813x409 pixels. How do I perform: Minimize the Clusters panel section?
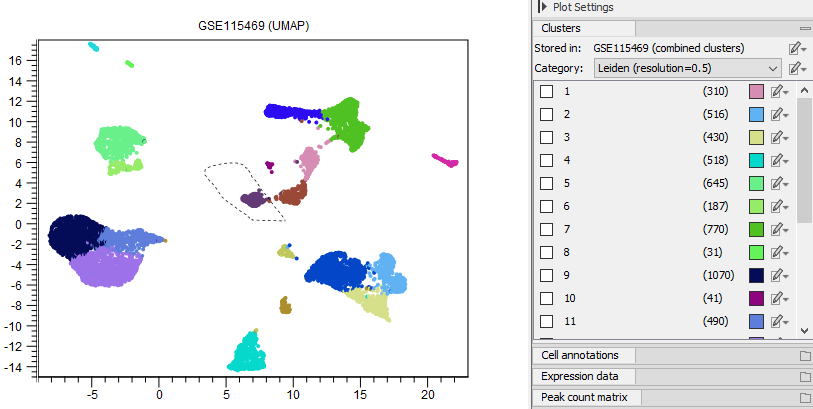tap(805, 29)
